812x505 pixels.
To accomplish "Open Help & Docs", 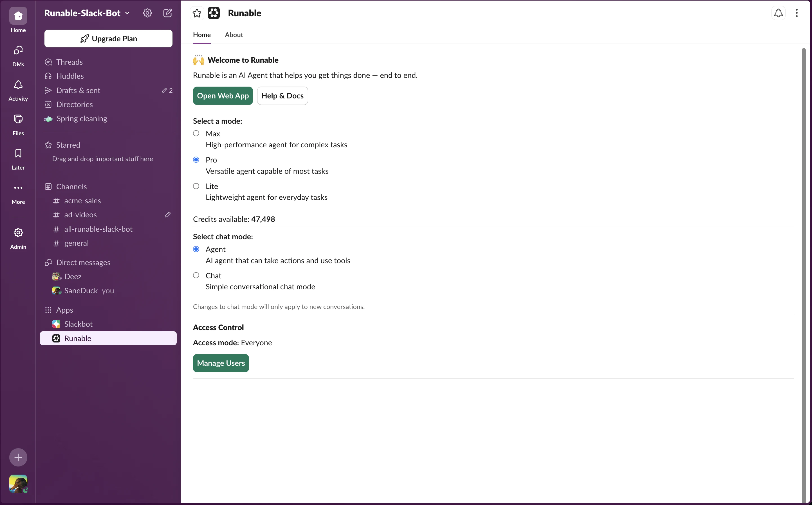I will pos(282,96).
